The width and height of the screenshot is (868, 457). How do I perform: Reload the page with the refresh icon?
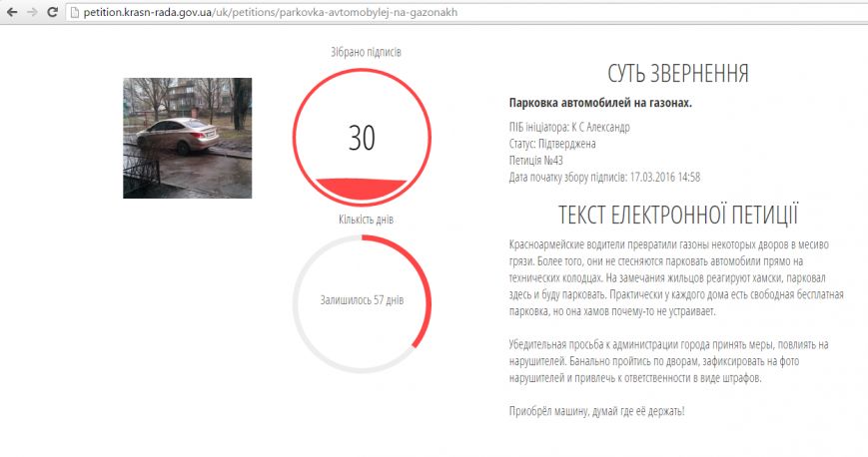pyautogui.click(x=52, y=12)
